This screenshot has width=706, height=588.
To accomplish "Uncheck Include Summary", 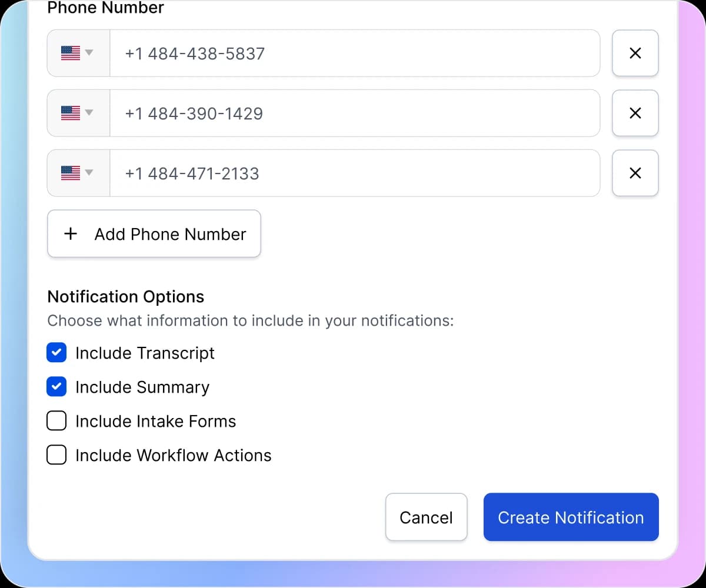I will click(x=56, y=386).
